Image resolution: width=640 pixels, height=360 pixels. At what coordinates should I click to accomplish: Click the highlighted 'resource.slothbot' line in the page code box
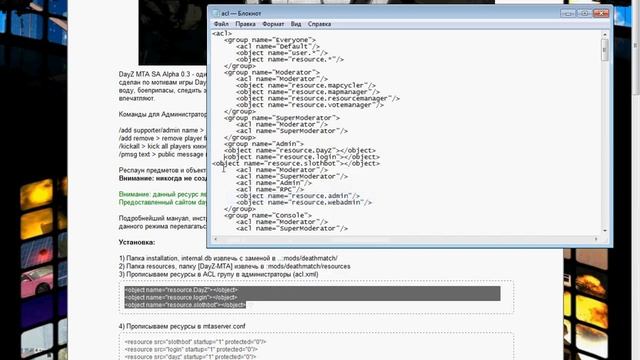coord(185,305)
